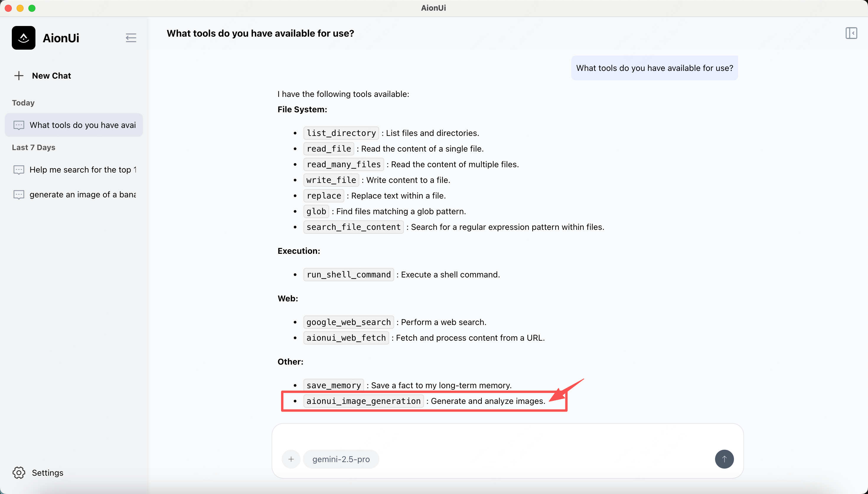Click the 'list_directory' code tag
The image size is (868, 494).
pyautogui.click(x=341, y=133)
